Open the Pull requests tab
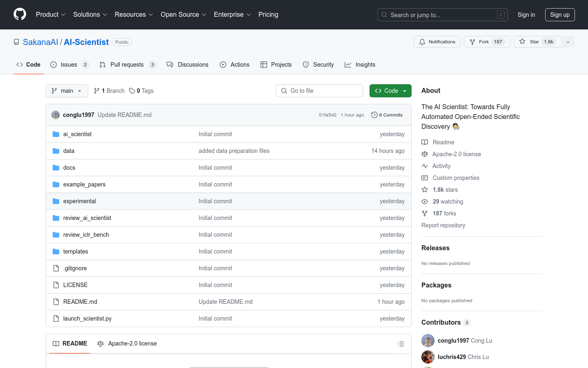588x368 pixels. (x=128, y=65)
